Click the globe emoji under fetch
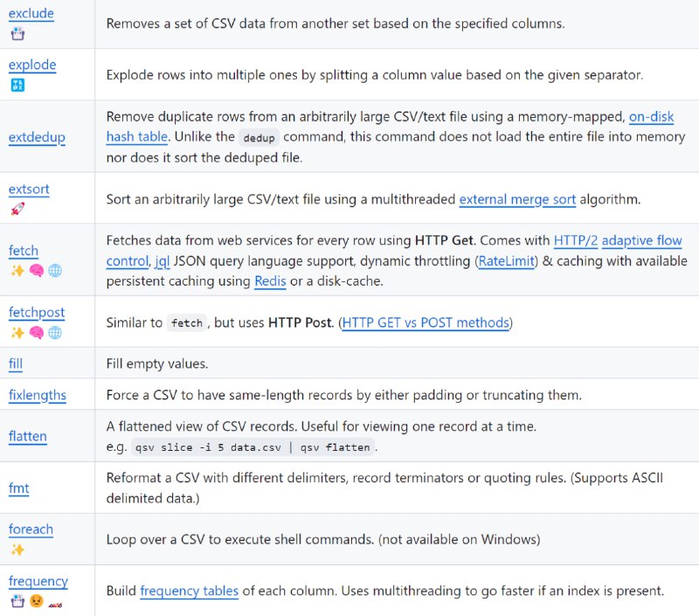The height and width of the screenshot is (616, 699). (x=55, y=270)
